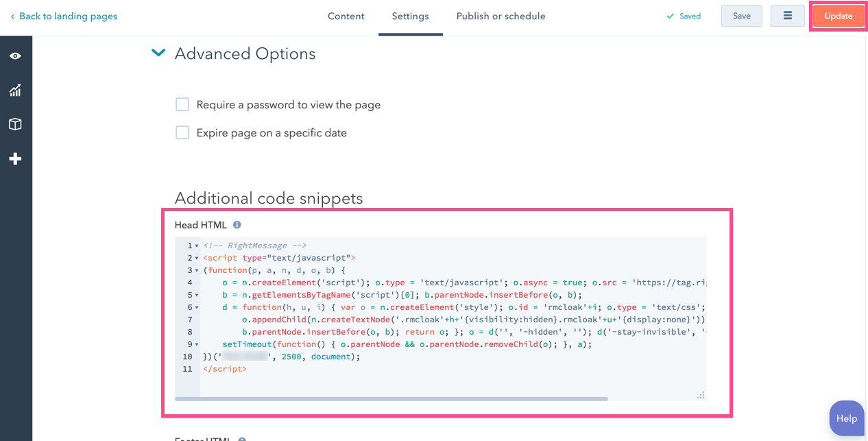Screen dimensions: 868x441
Task: Click the RightMessage comment on line 1
Action: [254, 246]
